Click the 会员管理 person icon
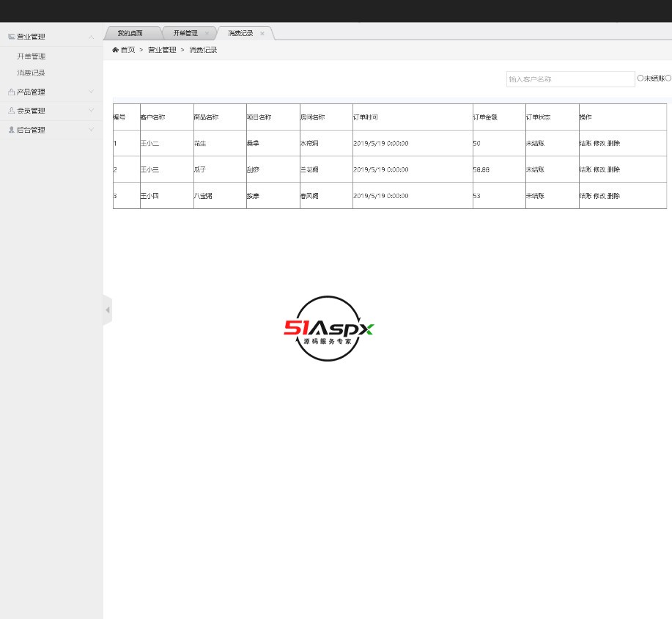The height and width of the screenshot is (619, 672). (12, 111)
